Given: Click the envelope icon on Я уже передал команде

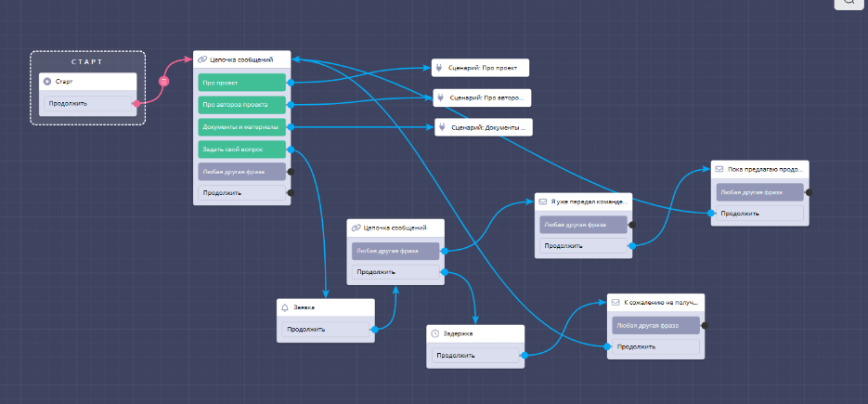Looking at the screenshot, I should click(x=543, y=202).
